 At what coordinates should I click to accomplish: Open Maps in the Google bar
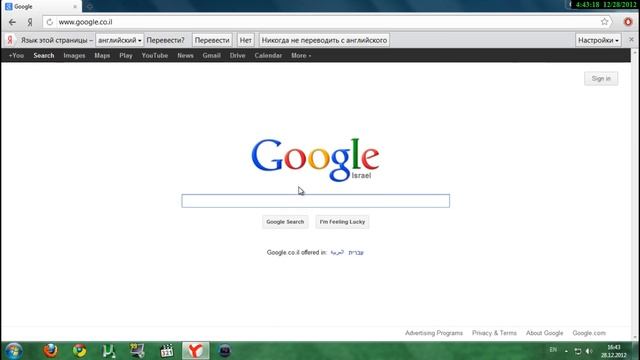(x=102, y=56)
